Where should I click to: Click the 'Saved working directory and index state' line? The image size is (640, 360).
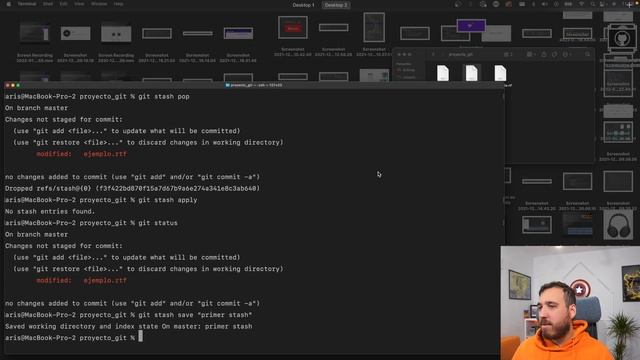coord(129,327)
